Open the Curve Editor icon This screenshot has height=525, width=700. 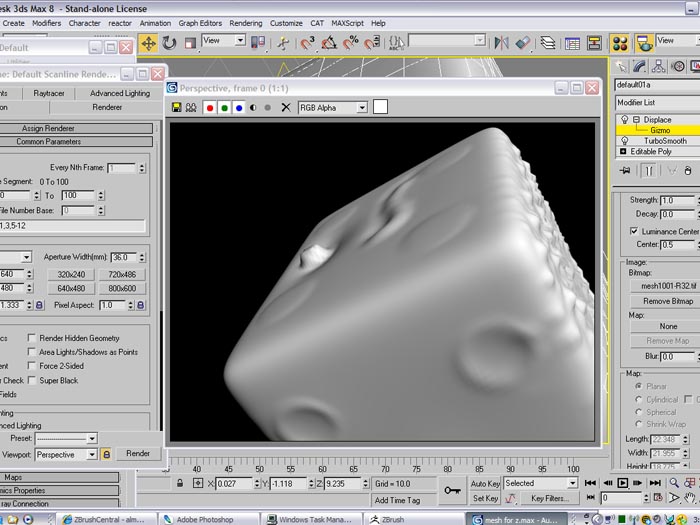coord(572,43)
